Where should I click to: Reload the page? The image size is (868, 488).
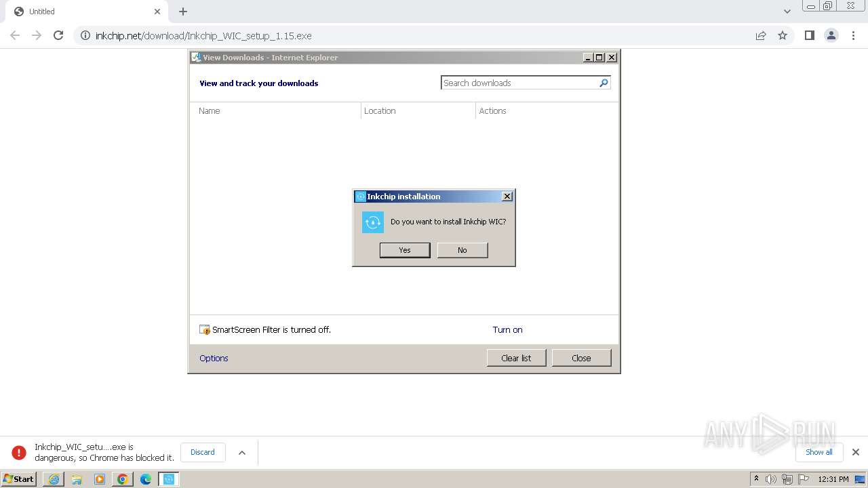(58, 35)
